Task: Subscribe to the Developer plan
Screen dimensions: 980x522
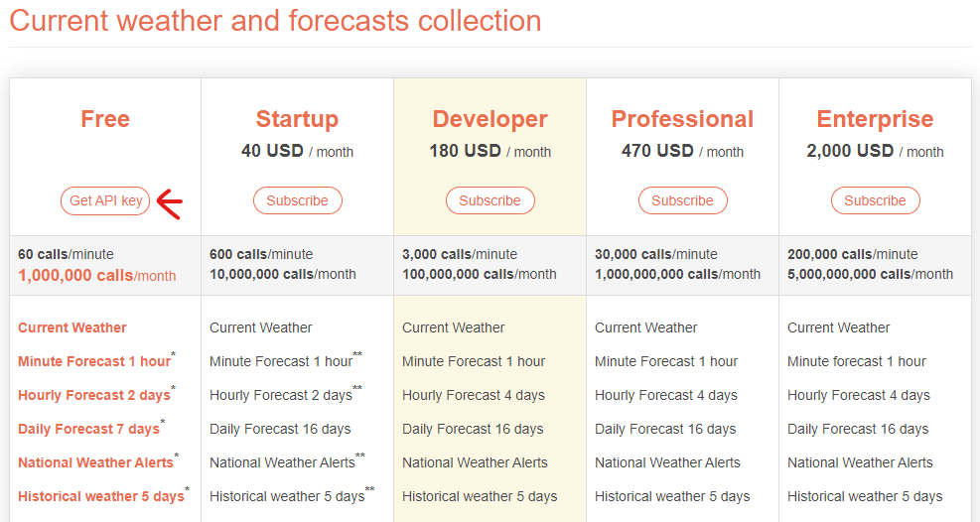Action: [490, 200]
